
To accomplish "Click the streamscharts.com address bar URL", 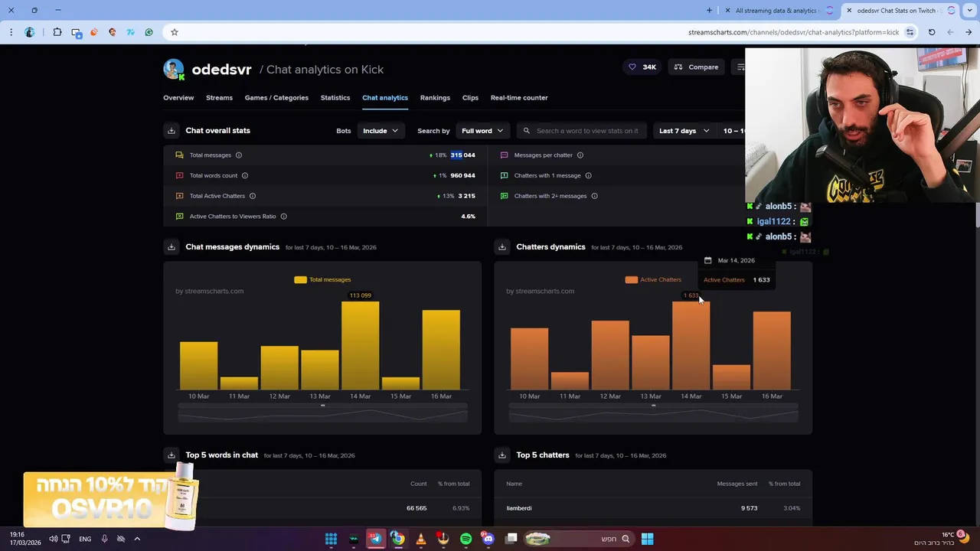I will pos(793,32).
